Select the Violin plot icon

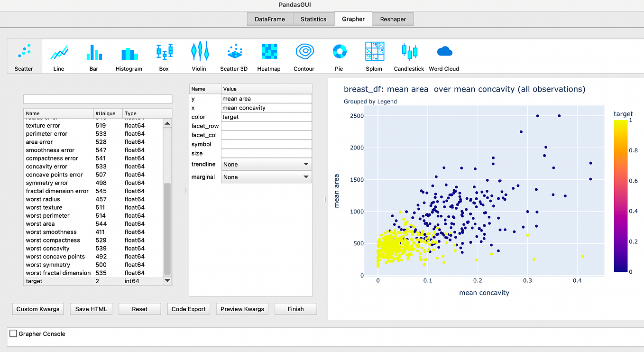click(x=199, y=56)
